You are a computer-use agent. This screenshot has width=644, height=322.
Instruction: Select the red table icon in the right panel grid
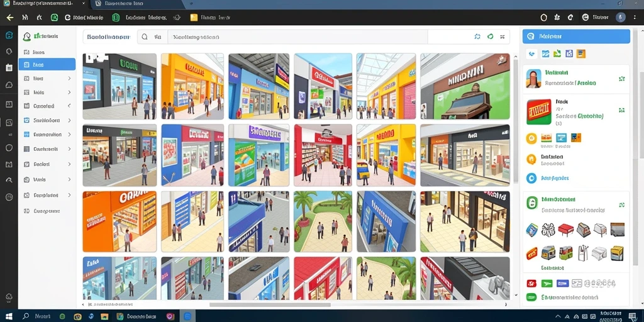click(x=565, y=229)
